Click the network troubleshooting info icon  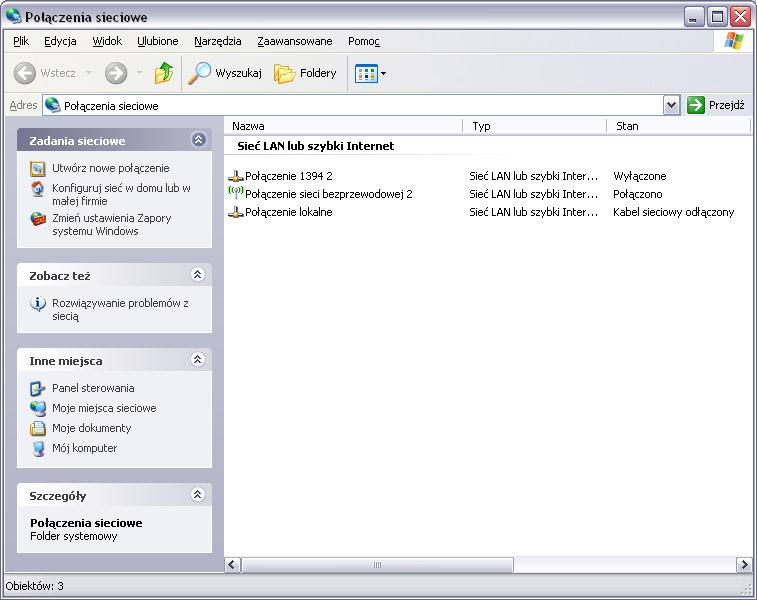(38, 304)
